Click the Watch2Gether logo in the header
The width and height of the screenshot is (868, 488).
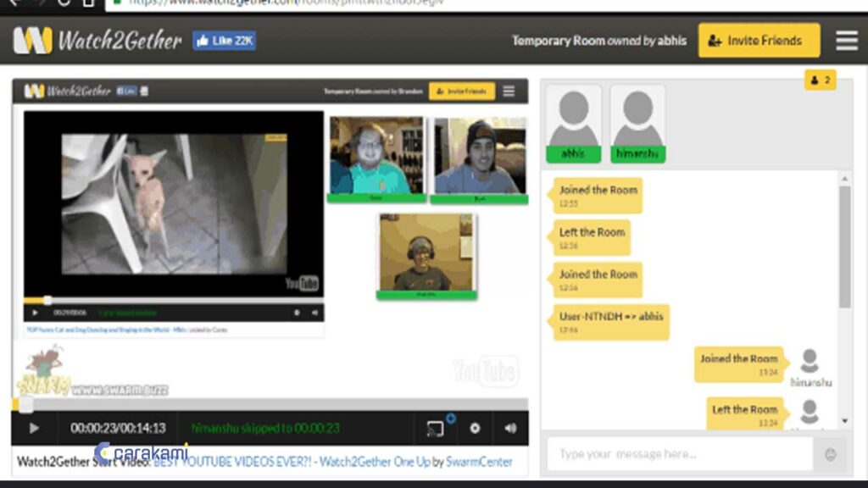coord(97,40)
